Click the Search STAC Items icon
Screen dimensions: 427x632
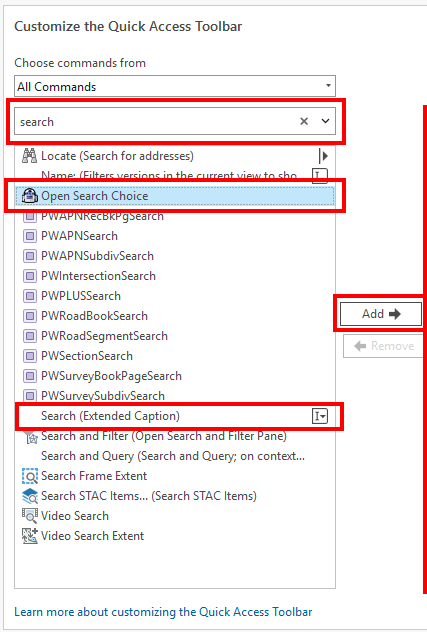coord(30,496)
